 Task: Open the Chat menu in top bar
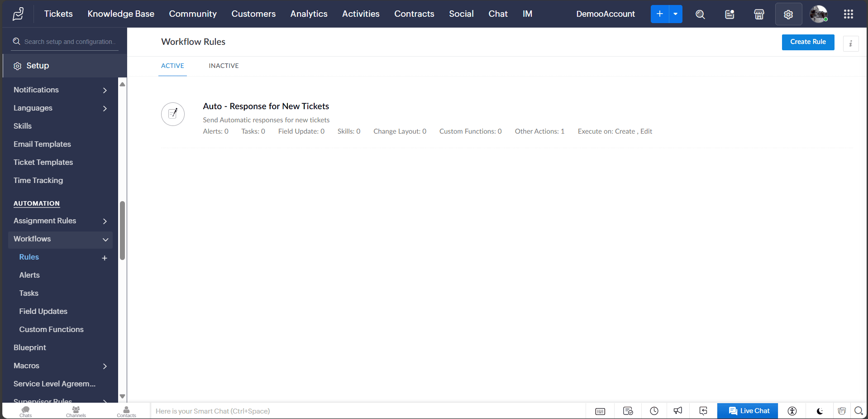pos(498,14)
